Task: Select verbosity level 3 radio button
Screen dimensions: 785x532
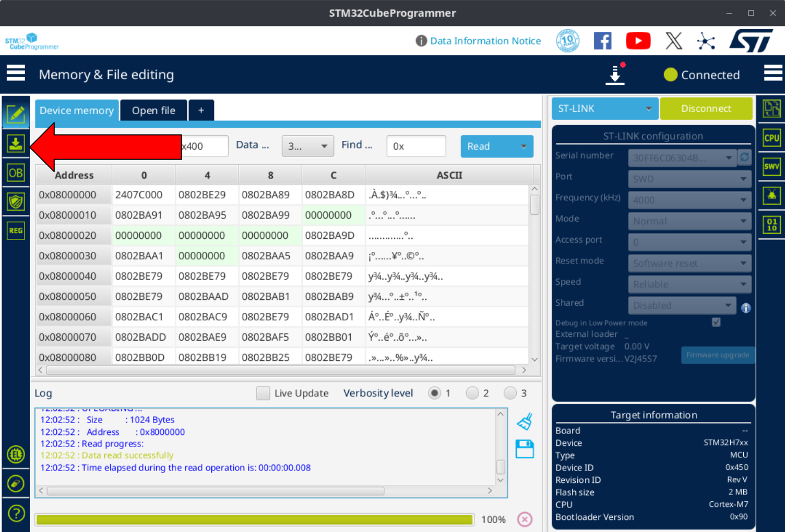Action: (510, 393)
